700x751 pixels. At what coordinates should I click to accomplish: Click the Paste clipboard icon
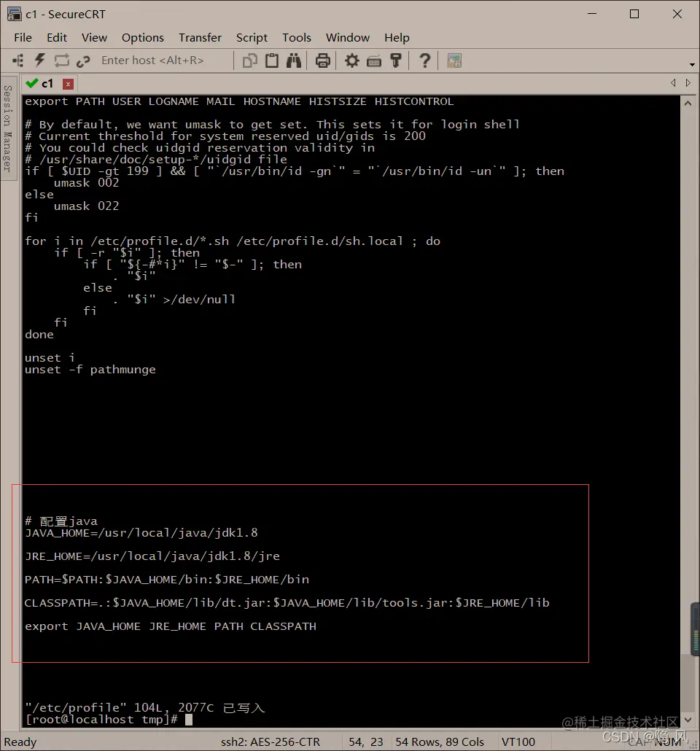pos(272,61)
